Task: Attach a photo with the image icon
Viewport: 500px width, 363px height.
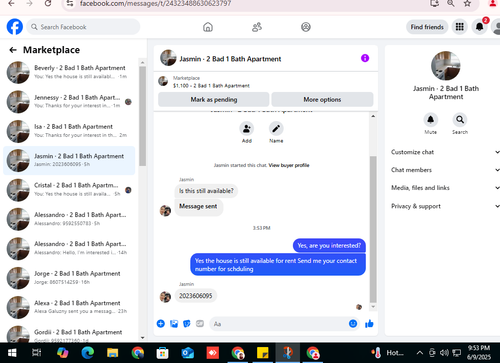Action: pyautogui.click(x=174, y=324)
